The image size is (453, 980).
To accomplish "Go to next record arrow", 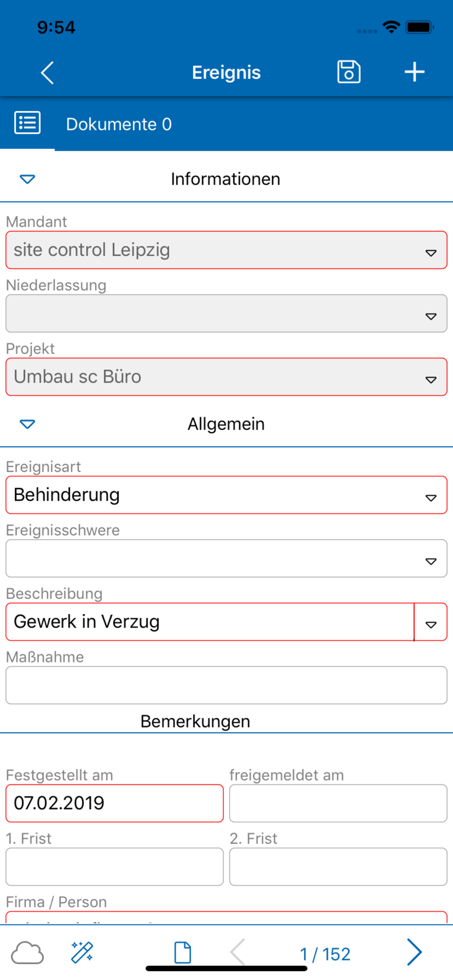I will 414,953.
